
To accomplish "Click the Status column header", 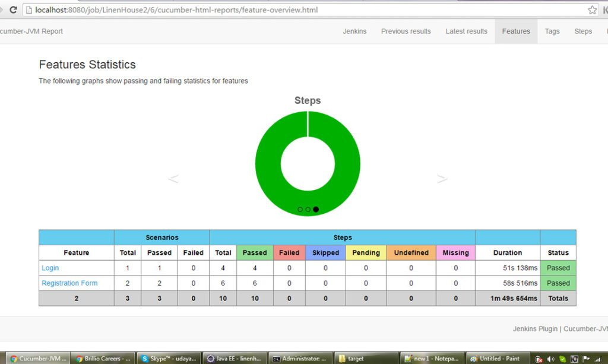I will (558, 253).
